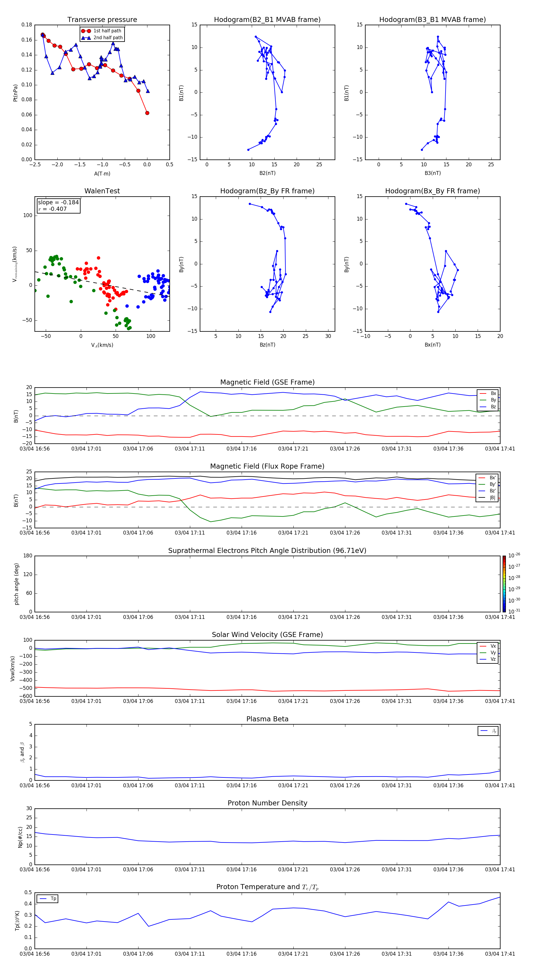Click the red Bx line sample in GSE legend
Viewport: 535px width, 980px height.
tap(482, 393)
